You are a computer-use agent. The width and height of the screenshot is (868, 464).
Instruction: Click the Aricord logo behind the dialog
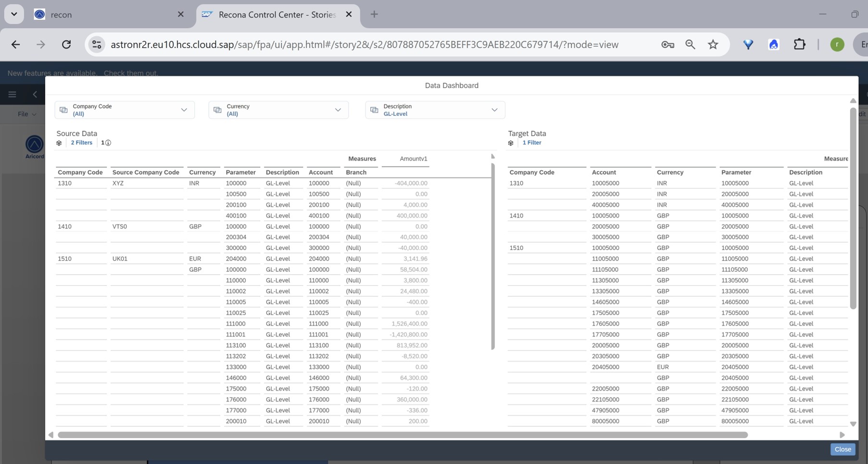[x=34, y=147]
